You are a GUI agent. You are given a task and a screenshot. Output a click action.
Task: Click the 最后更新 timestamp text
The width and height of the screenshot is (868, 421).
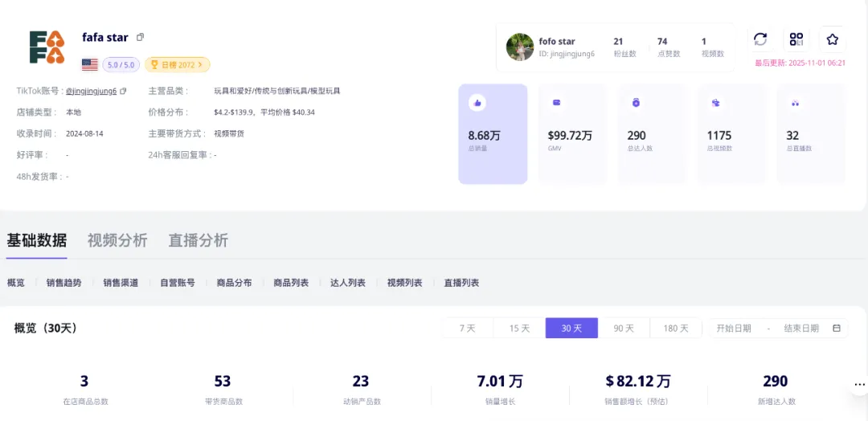(x=800, y=63)
